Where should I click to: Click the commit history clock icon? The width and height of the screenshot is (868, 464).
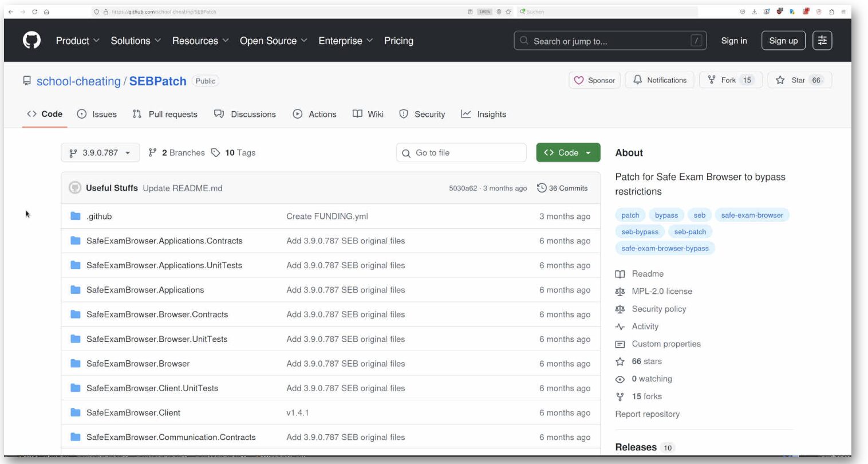click(x=542, y=188)
